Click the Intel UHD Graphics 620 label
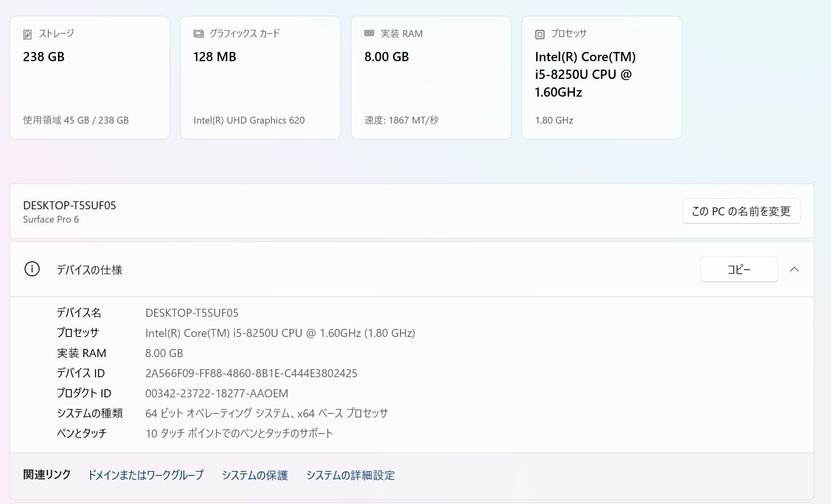Image resolution: width=831 pixels, height=504 pixels. pyautogui.click(x=249, y=120)
